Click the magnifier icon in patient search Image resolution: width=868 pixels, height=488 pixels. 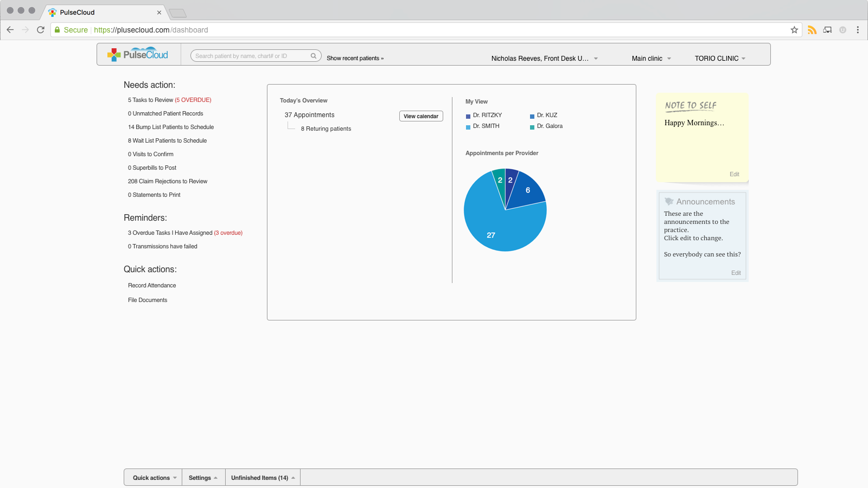click(x=313, y=56)
